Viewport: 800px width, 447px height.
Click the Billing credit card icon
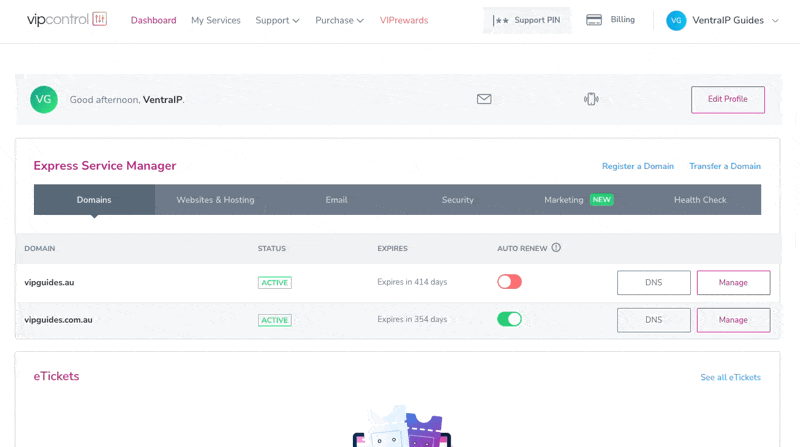[594, 20]
